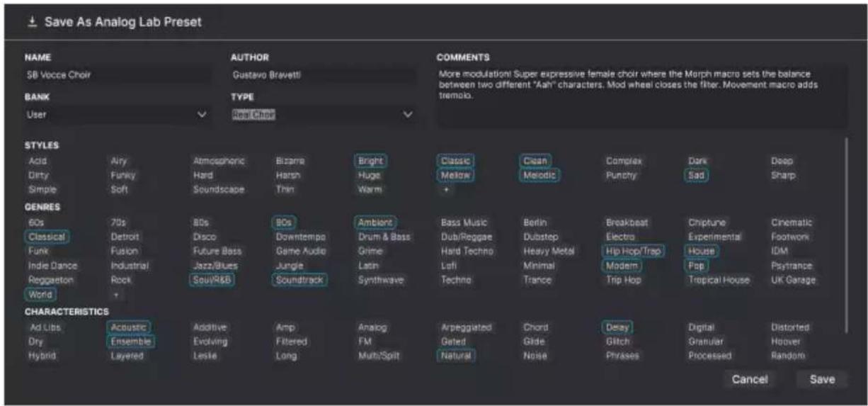Deselect the Clean style tag

click(x=535, y=161)
